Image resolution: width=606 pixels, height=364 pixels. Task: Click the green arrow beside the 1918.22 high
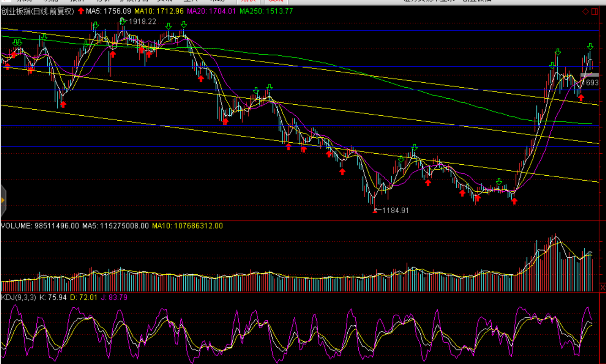point(123,21)
